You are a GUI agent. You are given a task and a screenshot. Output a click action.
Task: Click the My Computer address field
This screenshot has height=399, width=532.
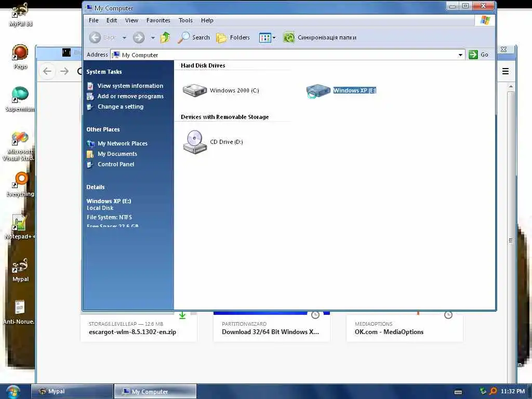pyautogui.click(x=283, y=55)
